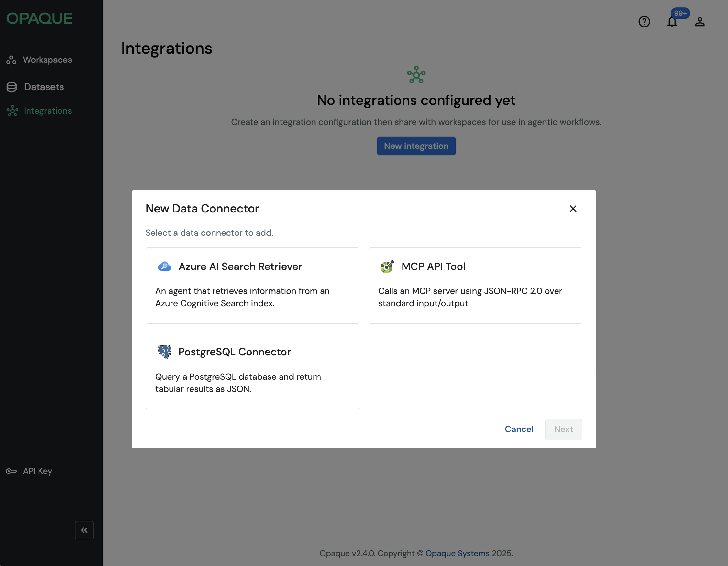Viewport: 728px width, 566px height.
Task: Collapse the sidebar with double chevron
Action: 84,530
